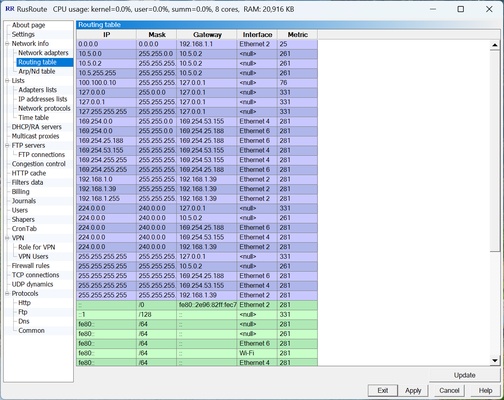Select Ftp under Protocols
The image size is (504, 400).
pos(23,312)
